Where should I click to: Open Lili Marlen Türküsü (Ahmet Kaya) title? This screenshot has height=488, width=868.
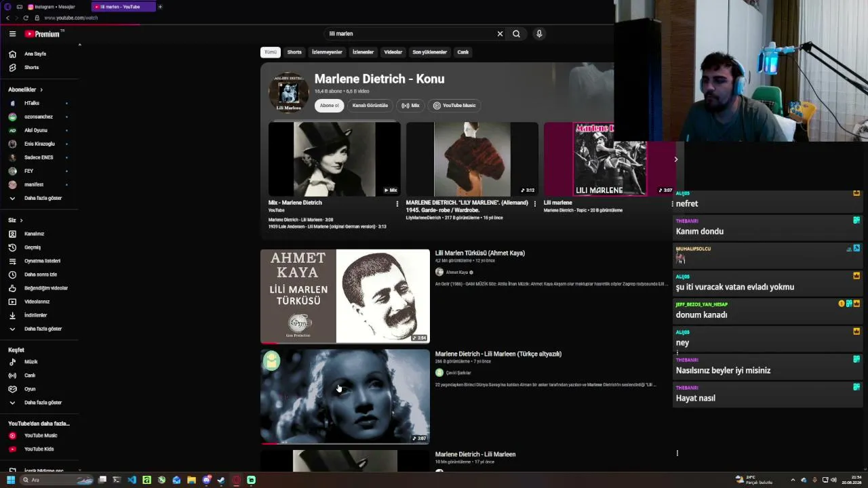tap(480, 253)
